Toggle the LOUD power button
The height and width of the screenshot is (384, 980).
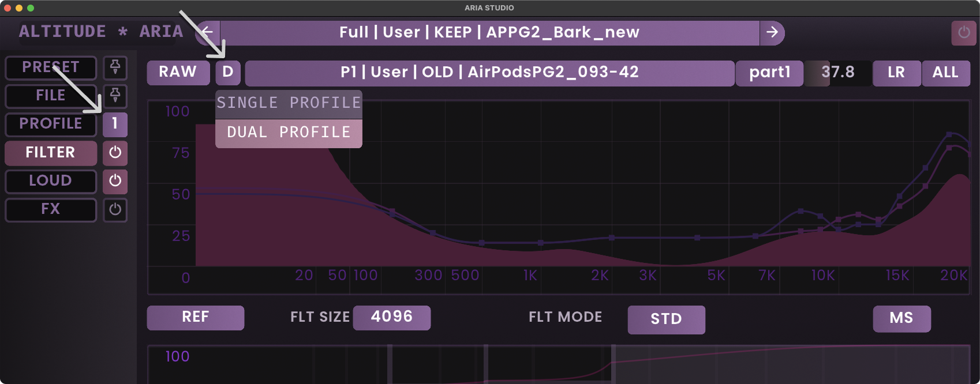(x=115, y=181)
